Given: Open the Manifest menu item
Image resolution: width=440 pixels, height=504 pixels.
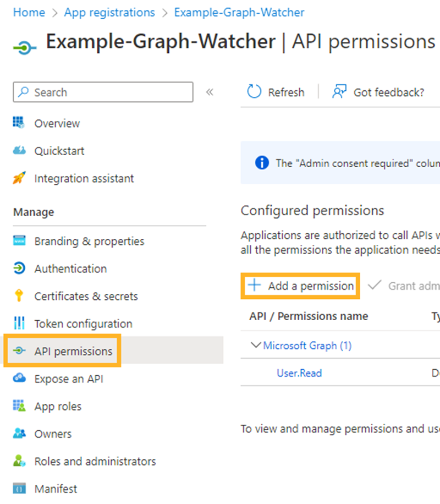Looking at the screenshot, I should pyautogui.click(x=56, y=489).
